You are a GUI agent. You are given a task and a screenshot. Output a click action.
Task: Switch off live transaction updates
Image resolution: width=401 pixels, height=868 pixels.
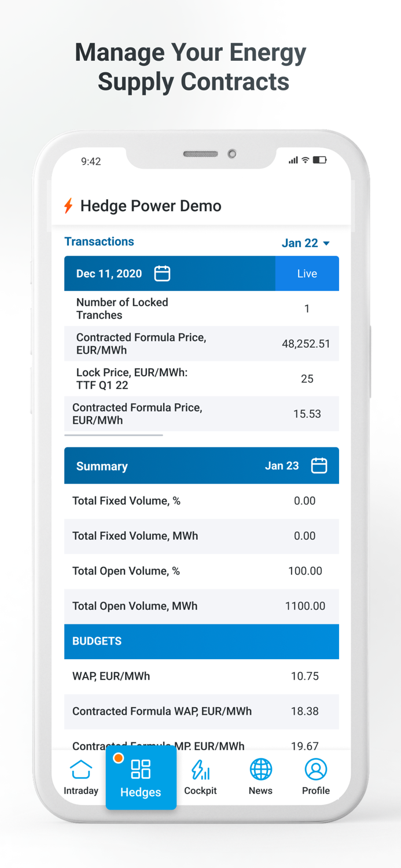pos(307,274)
